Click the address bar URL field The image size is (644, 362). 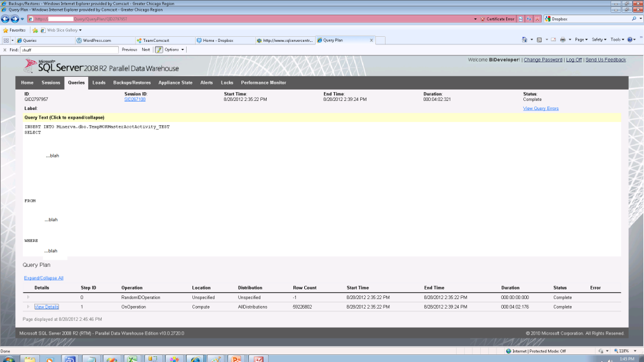(x=250, y=19)
